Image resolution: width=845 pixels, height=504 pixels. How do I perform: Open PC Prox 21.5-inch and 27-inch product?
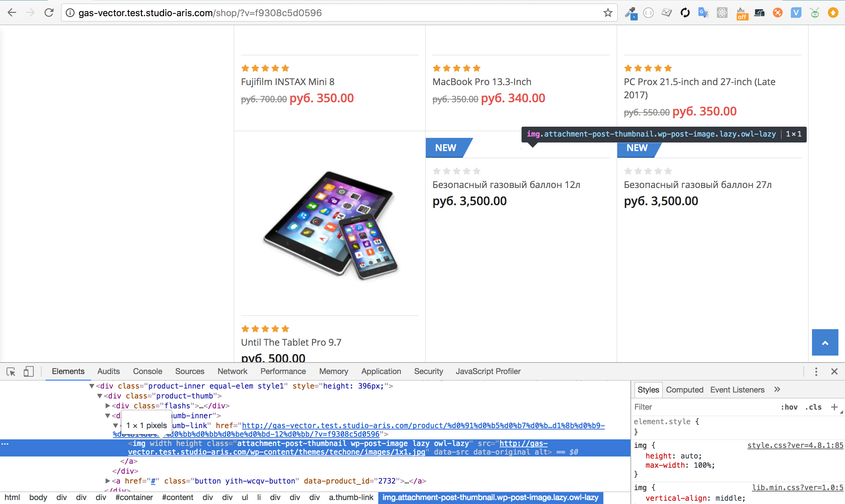click(x=699, y=88)
